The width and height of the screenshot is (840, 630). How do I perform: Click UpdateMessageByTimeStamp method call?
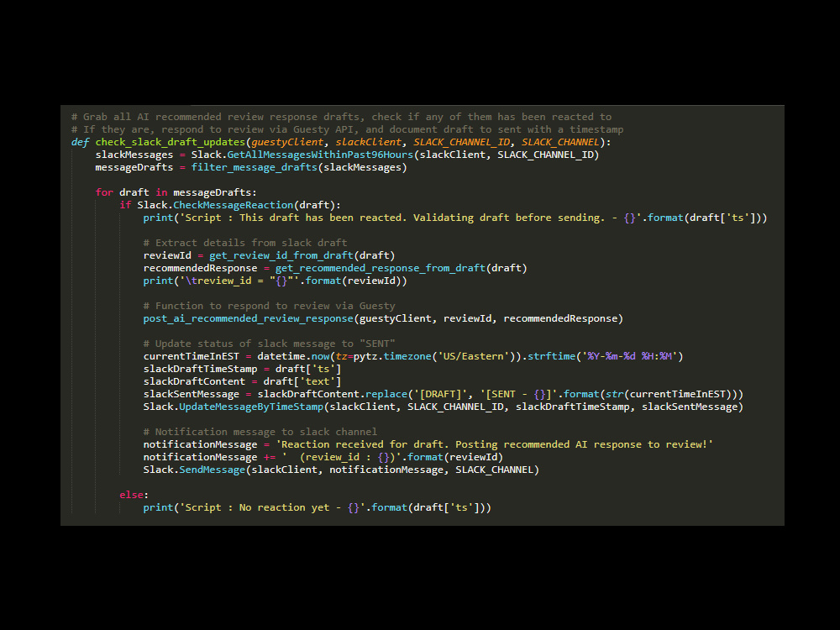click(251, 407)
